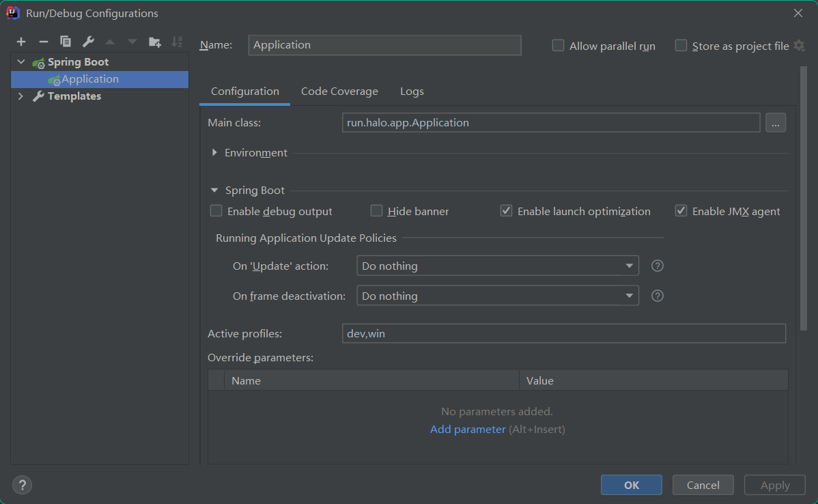Collapse the Spring Boot section
This screenshot has width=818, height=504.
pos(214,190)
